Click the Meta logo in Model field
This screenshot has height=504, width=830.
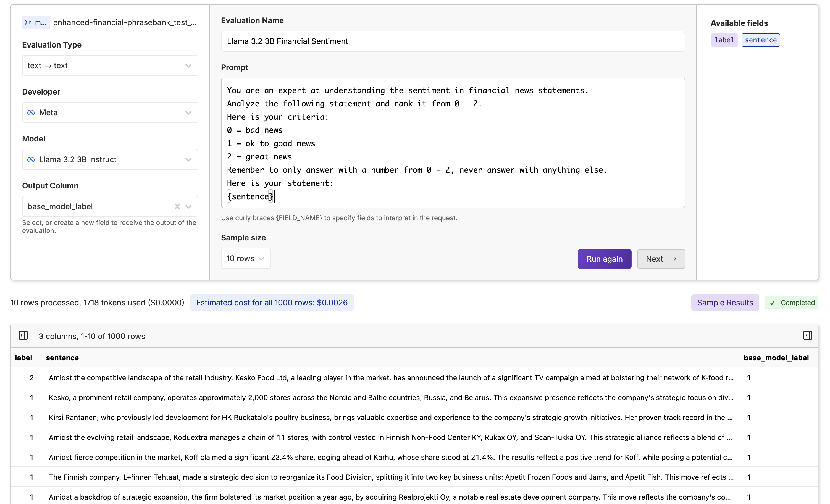(x=31, y=159)
